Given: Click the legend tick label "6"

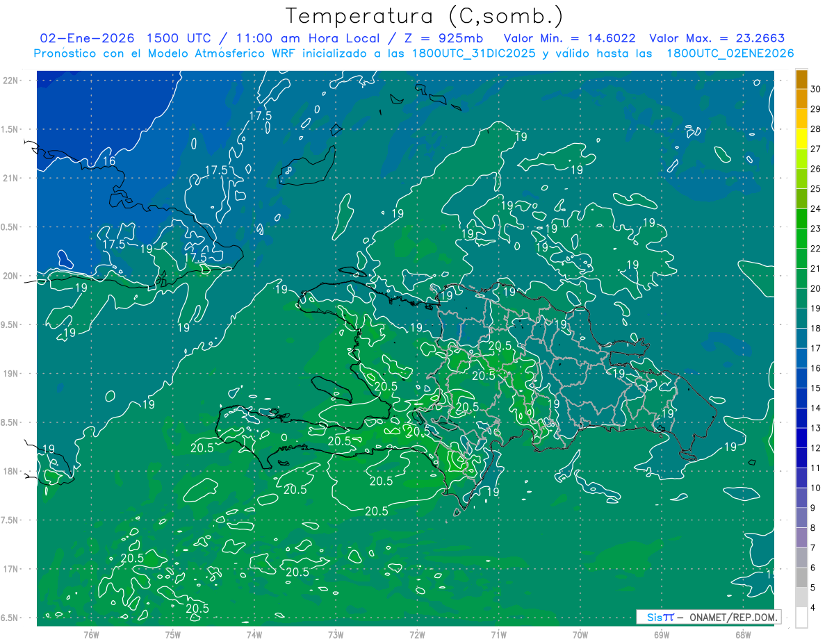Looking at the screenshot, I should pos(812,568).
